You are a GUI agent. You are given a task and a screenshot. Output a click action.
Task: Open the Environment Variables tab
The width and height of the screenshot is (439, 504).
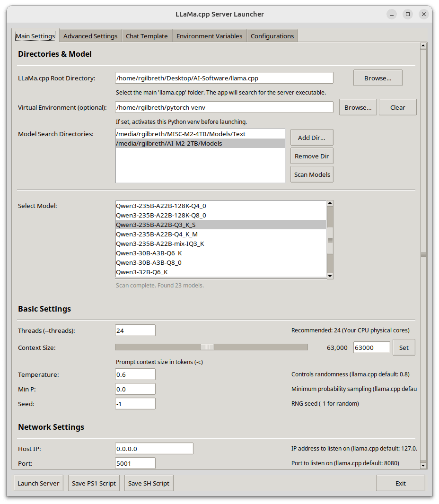(210, 35)
